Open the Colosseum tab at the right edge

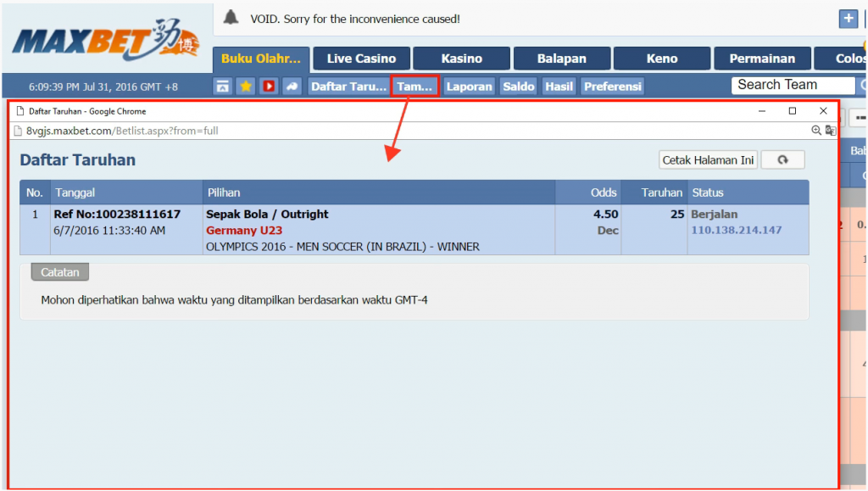[842, 59]
